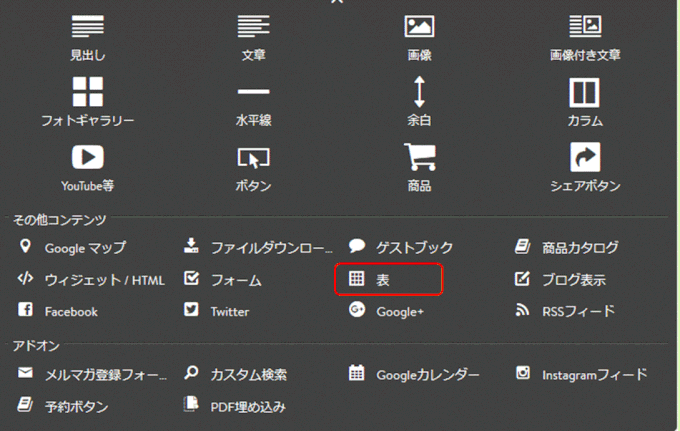Add Facebook icon element
This screenshot has height=431, width=680.
coord(26,310)
